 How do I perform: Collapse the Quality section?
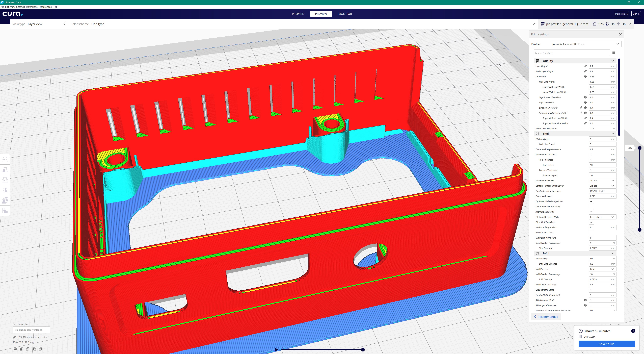612,61
